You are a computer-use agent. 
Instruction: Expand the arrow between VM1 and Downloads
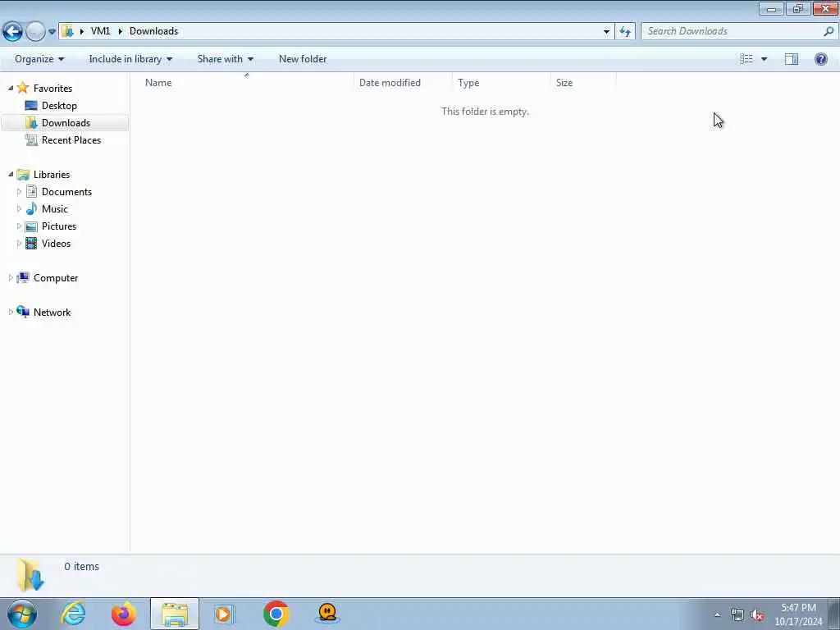(x=120, y=31)
